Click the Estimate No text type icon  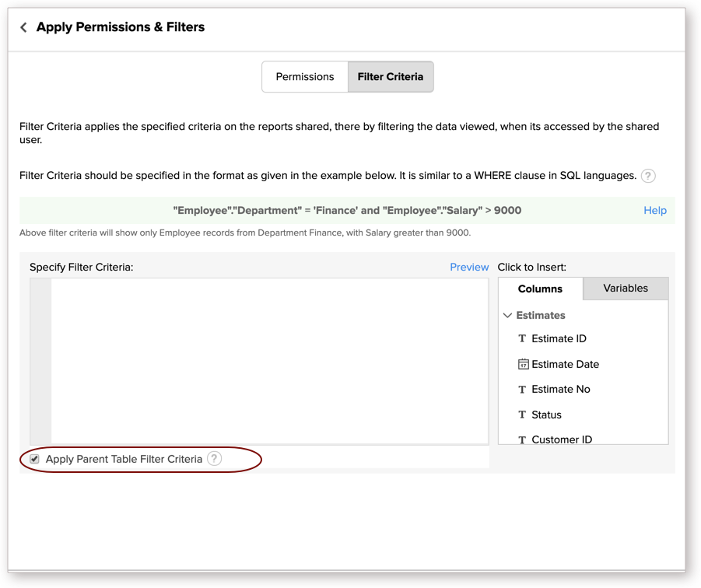(x=522, y=390)
